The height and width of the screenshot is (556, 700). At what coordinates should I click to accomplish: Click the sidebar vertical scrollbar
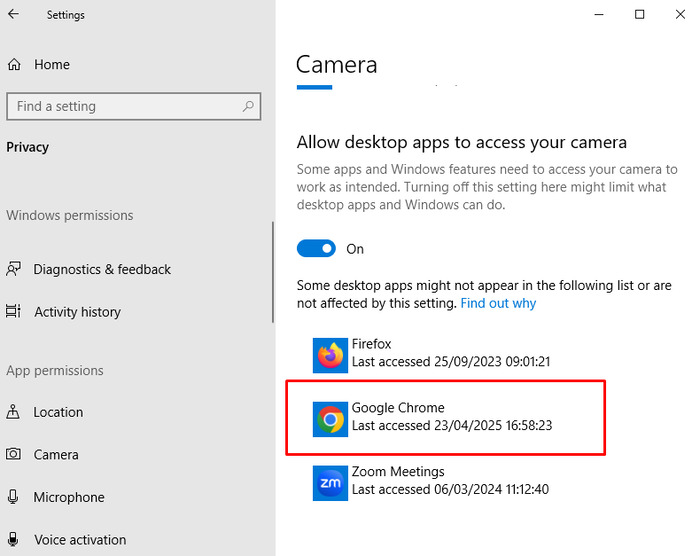pos(273,272)
